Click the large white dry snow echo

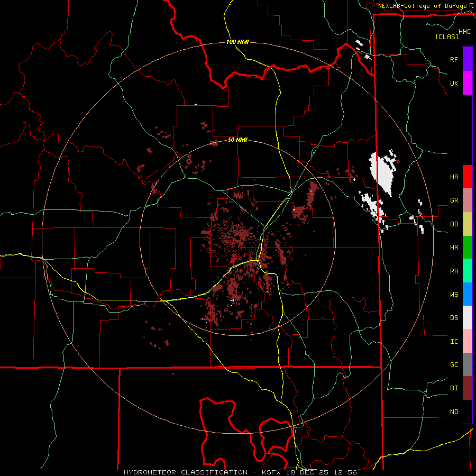(x=382, y=173)
